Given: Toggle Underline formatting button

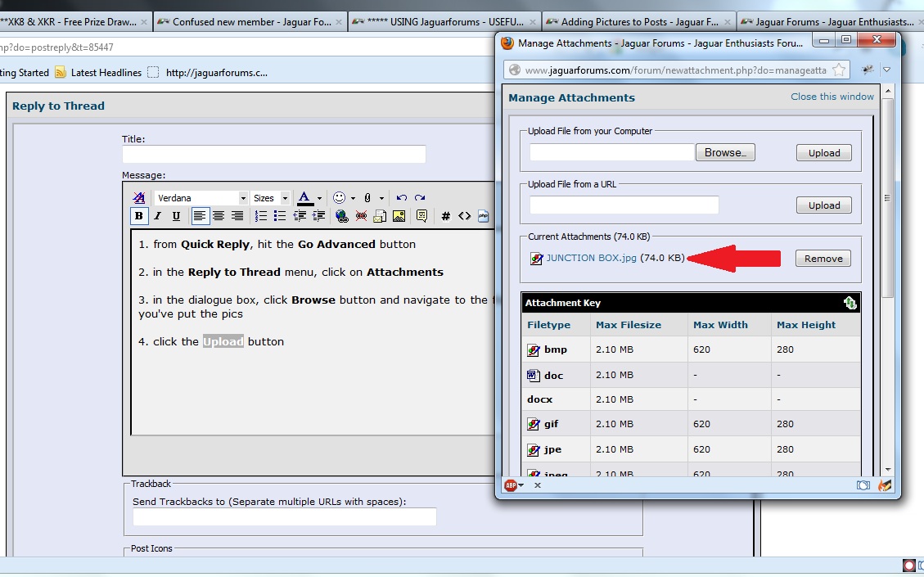Looking at the screenshot, I should point(176,216).
